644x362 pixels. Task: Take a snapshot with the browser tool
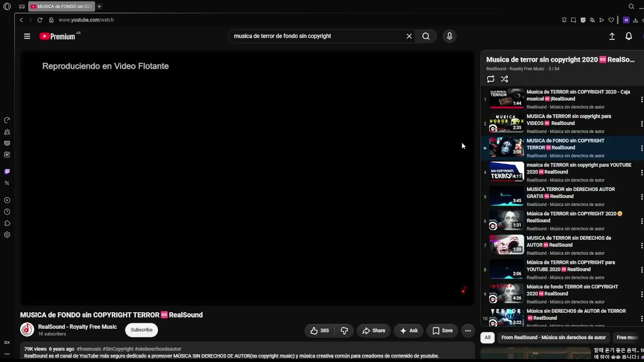tap(574, 20)
